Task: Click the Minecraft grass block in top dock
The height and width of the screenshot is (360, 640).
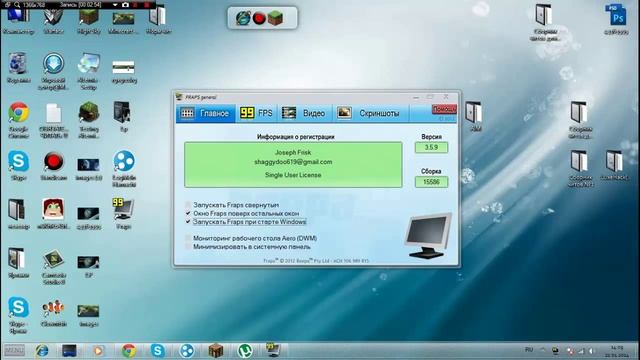Action: [276, 18]
